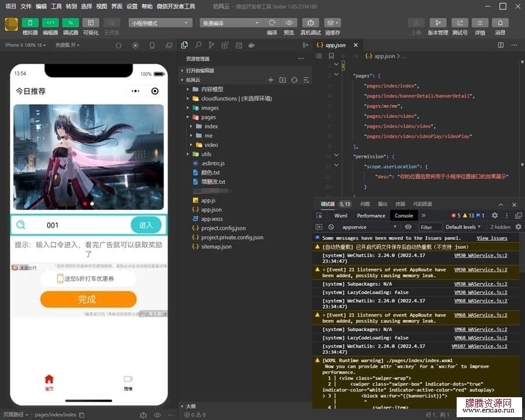Switch to the Wxml tab

click(x=340, y=216)
